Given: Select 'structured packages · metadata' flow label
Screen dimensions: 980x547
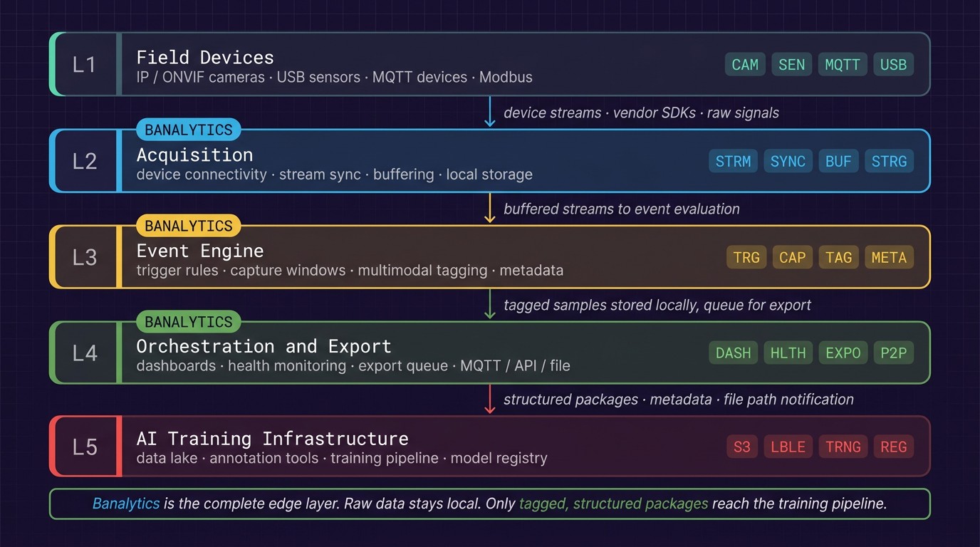Looking at the screenshot, I should 679,400.
